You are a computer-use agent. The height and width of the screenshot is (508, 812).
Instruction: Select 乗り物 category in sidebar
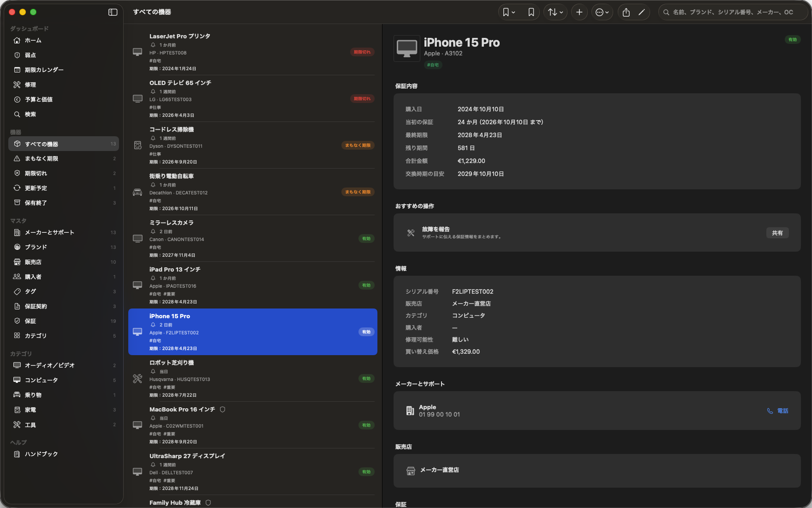(x=64, y=395)
